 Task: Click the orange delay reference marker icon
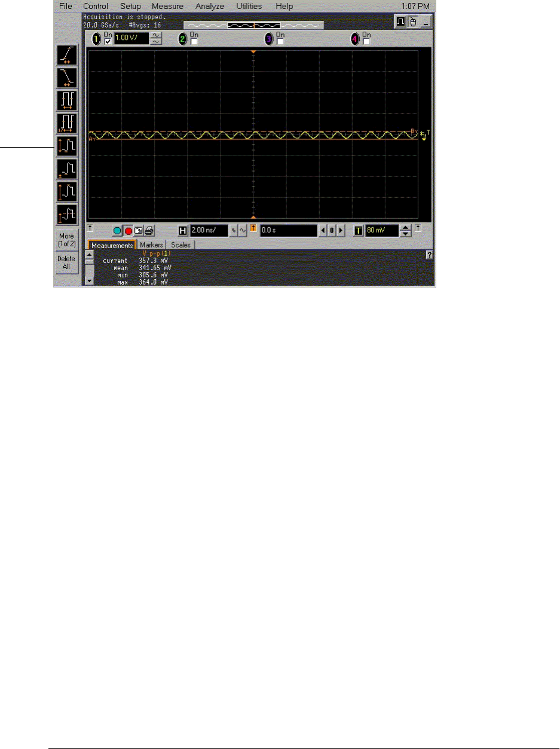point(253,229)
